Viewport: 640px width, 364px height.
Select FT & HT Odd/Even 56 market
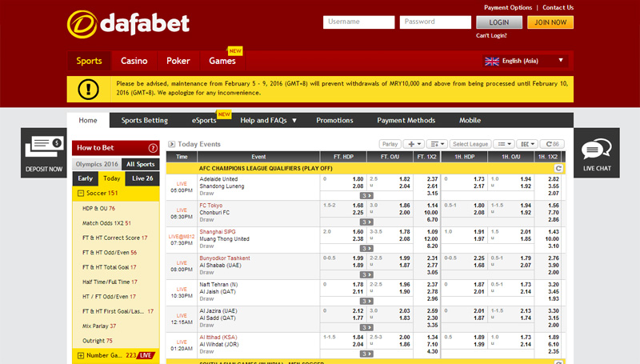(x=110, y=253)
